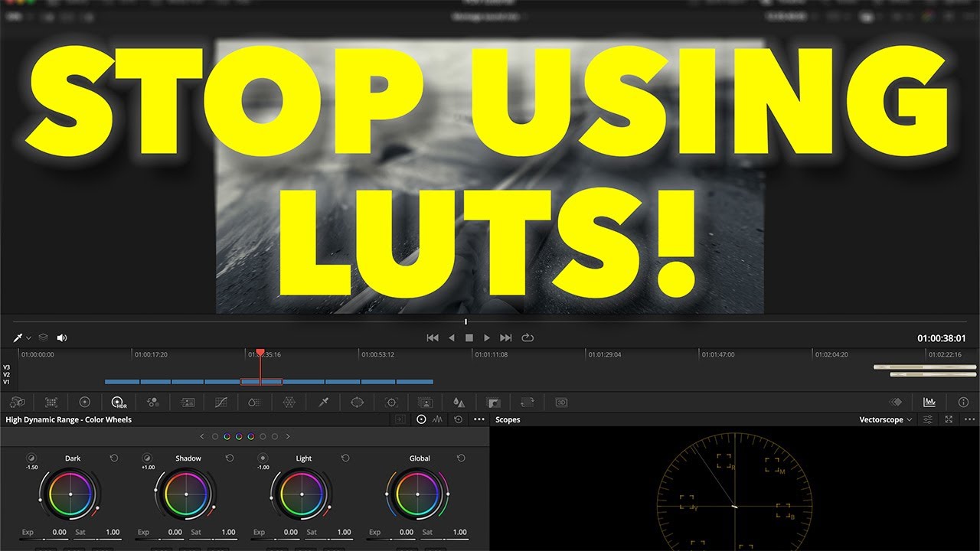
Task: Click the layers icon beside the picker tool
Action: (44, 337)
